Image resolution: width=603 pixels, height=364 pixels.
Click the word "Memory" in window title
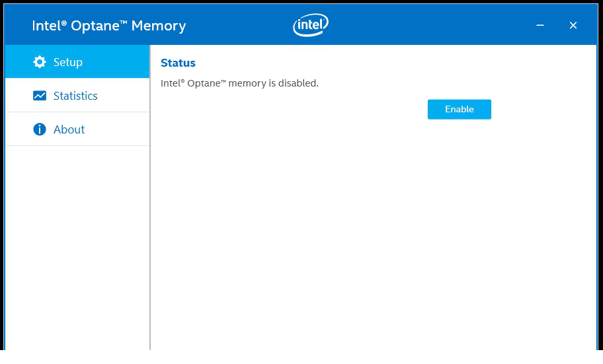point(159,26)
